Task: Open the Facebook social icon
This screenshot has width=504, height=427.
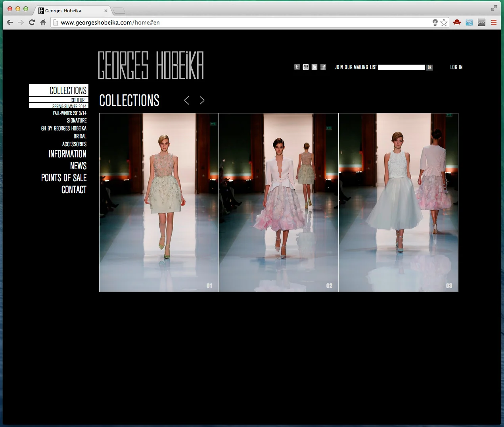Action: pos(323,67)
